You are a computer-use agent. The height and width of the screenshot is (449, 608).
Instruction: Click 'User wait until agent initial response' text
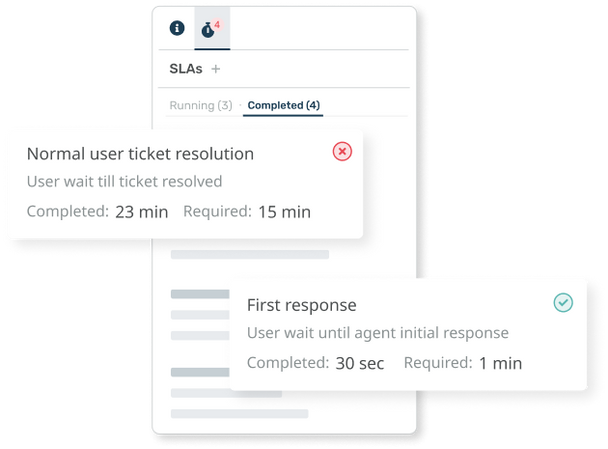(378, 333)
